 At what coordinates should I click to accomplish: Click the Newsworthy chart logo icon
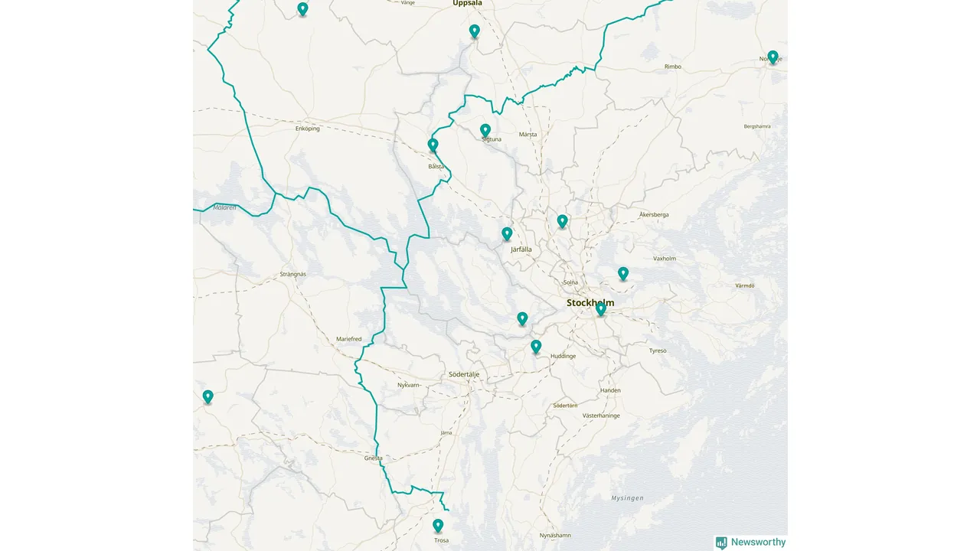[x=721, y=543]
